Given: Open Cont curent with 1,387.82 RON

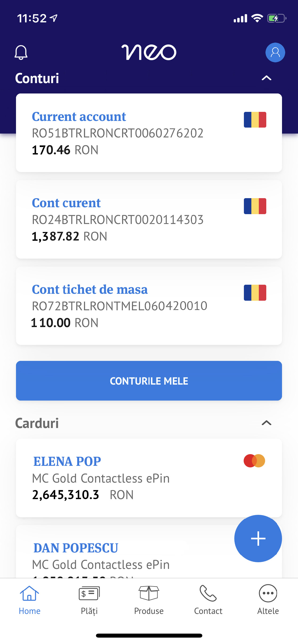Looking at the screenshot, I should [149, 219].
